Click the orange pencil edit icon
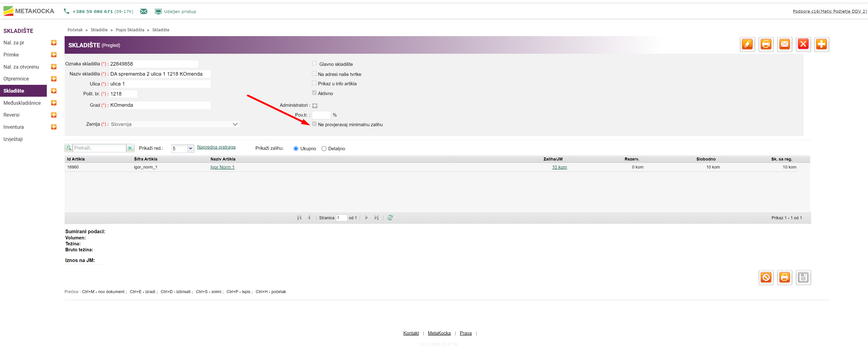868x361 pixels. tap(747, 44)
